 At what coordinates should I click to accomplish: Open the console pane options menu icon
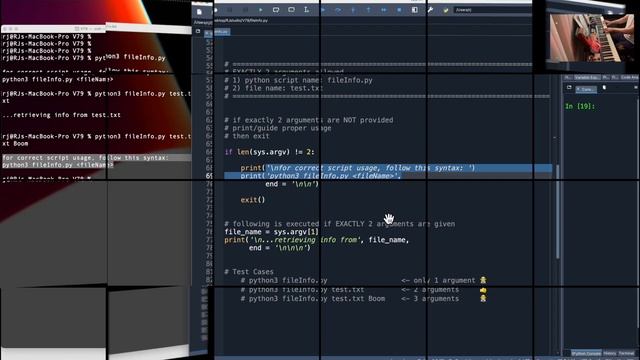[636, 87]
